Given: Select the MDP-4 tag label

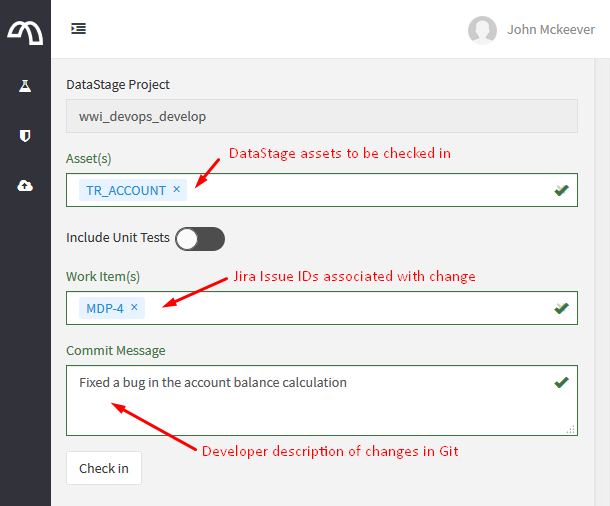Looking at the screenshot, I should 104,308.
